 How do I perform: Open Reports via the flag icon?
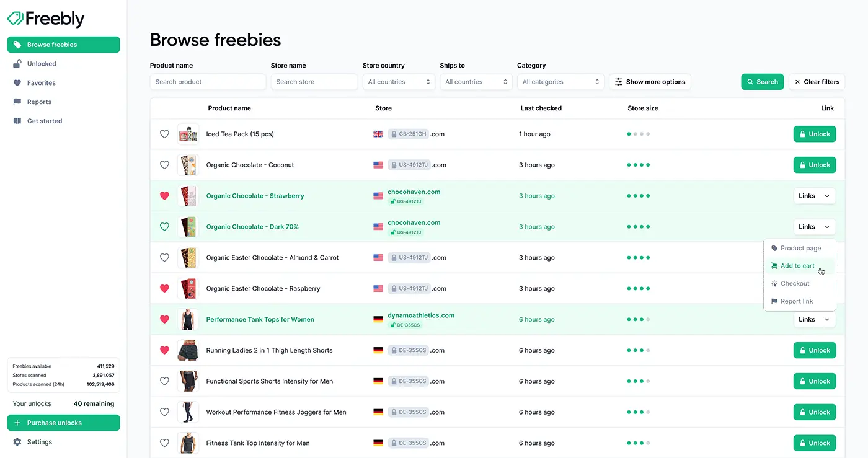[17, 102]
